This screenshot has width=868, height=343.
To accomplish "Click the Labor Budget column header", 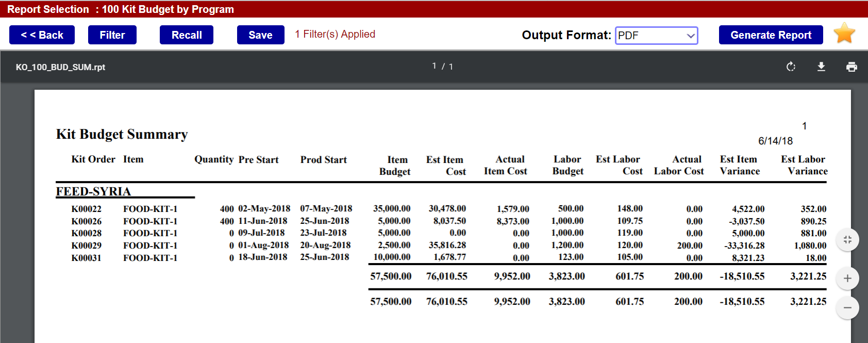I will (568, 165).
